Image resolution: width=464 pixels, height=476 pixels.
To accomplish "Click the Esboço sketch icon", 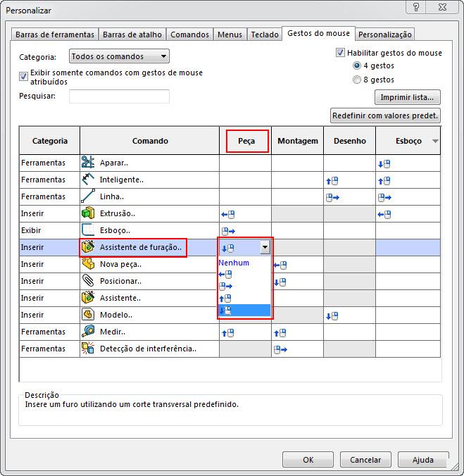I will (x=88, y=230).
